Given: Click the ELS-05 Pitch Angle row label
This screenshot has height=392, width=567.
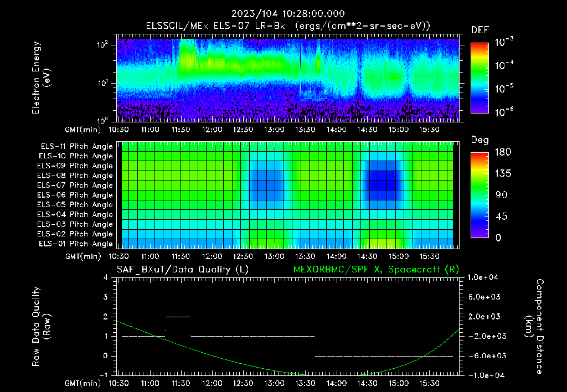Looking at the screenshot, I should pyautogui.click(x=75, y=205).
